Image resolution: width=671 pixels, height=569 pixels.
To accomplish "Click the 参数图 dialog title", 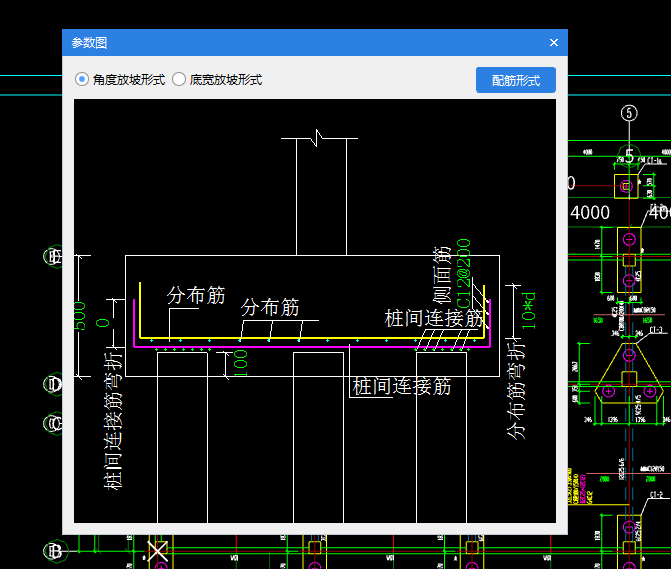I will 89,43.
